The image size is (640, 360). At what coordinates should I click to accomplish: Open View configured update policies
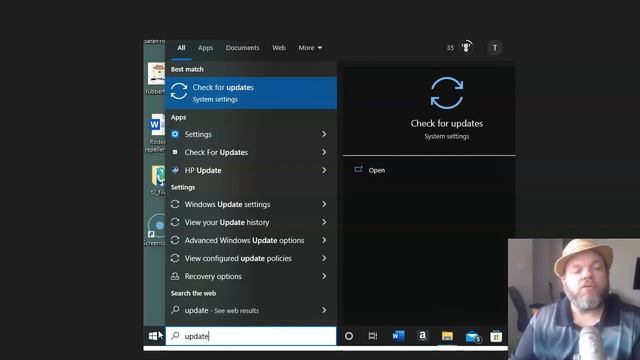coord(251,258)
